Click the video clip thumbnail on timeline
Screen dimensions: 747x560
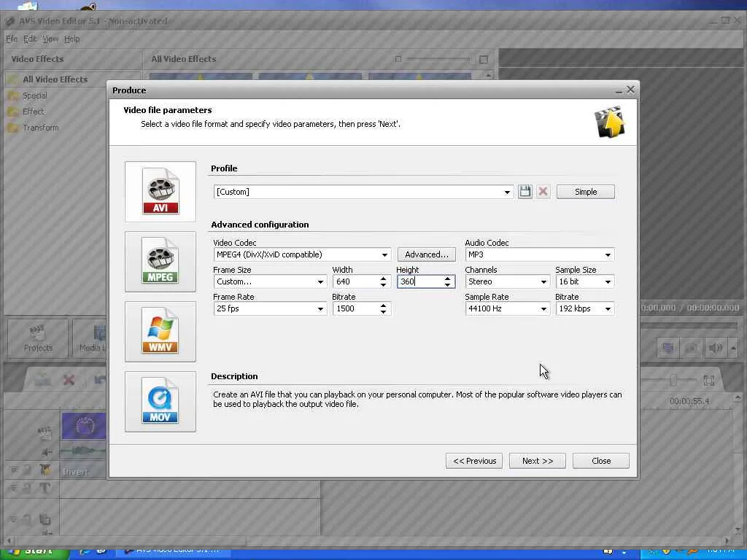pos(84,426)
